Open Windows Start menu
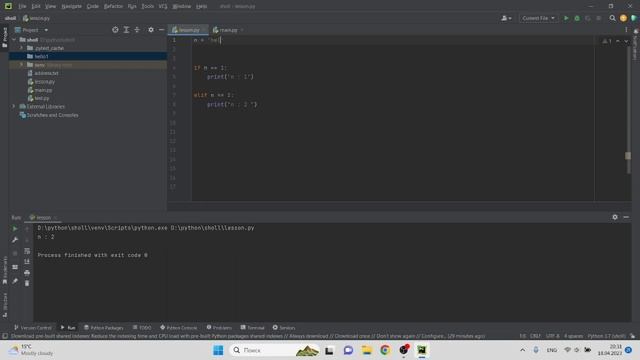Image resolution: width=640 pixels, height=360 pixels. pos(218,350)
